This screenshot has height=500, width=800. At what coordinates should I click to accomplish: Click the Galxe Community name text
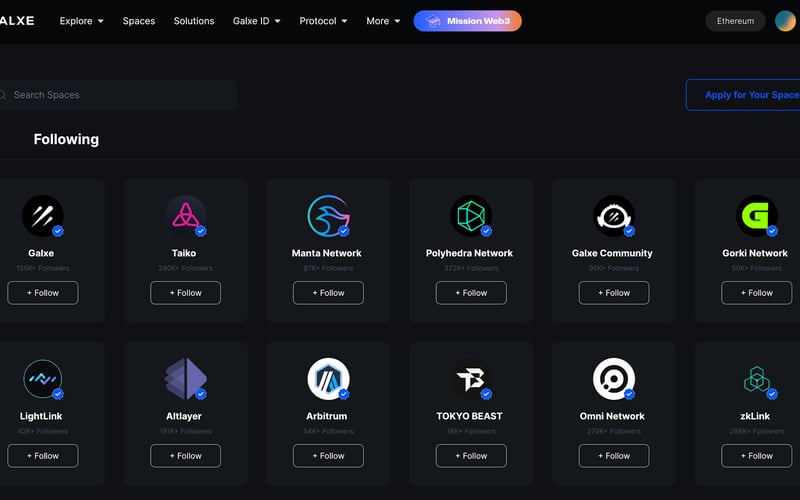point(612,253)
